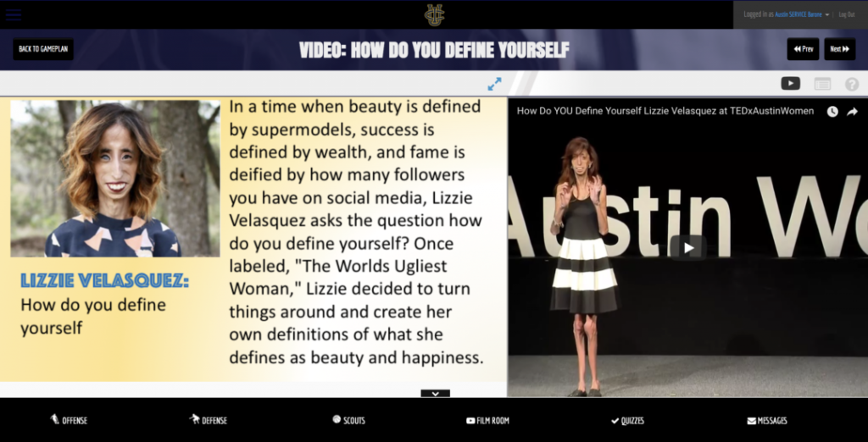Image resolution: width=868 pixels, height=442 pixels.
Task: Click the help question mark icon
Action: coord(851,84)
